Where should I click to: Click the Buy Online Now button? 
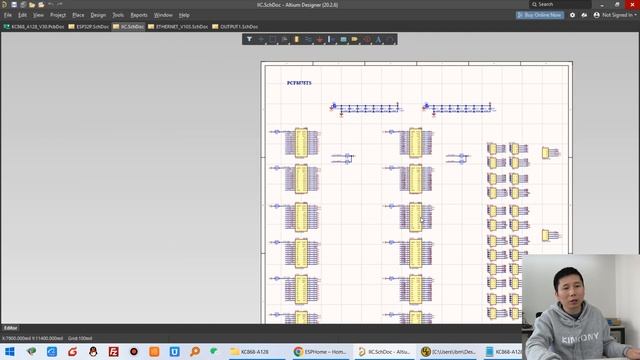[540, 15]
